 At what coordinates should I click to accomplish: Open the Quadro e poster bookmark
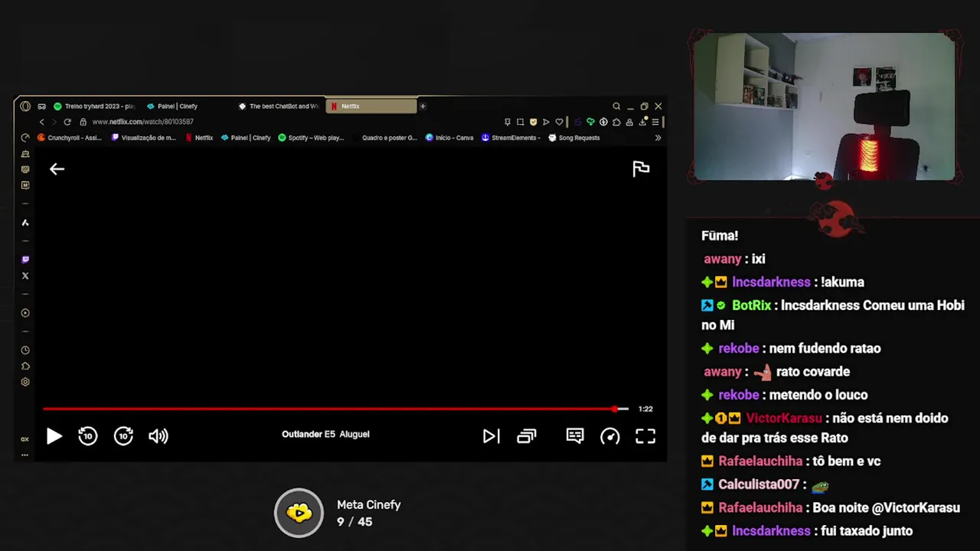pyautogui.click(x=384, y=138)
